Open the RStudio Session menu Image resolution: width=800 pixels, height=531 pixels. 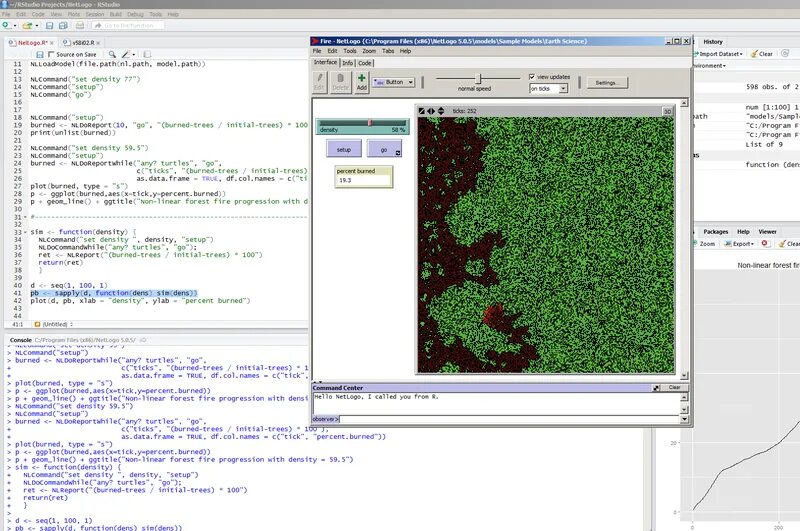[94, 14]
